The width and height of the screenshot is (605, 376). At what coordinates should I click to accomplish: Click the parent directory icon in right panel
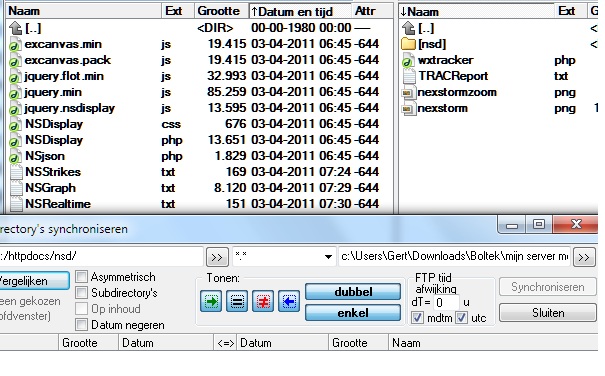click(x=408, y=28)
